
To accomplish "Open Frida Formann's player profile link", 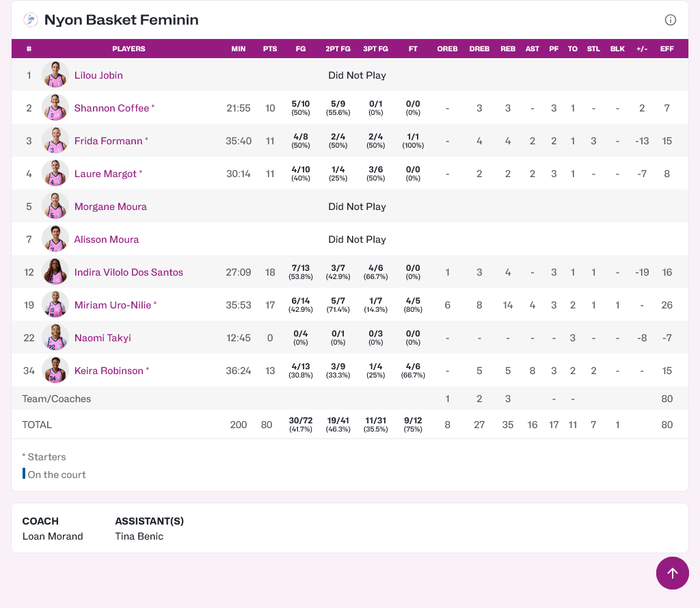I will click(108, 141).
